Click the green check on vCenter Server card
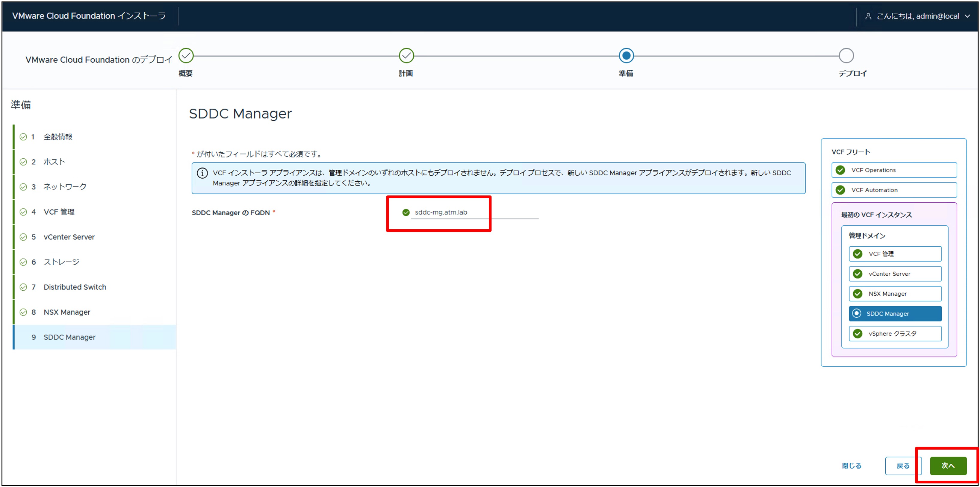Image resolution: width=980 pixels, height=487 pixels. (x=858, y=274)
